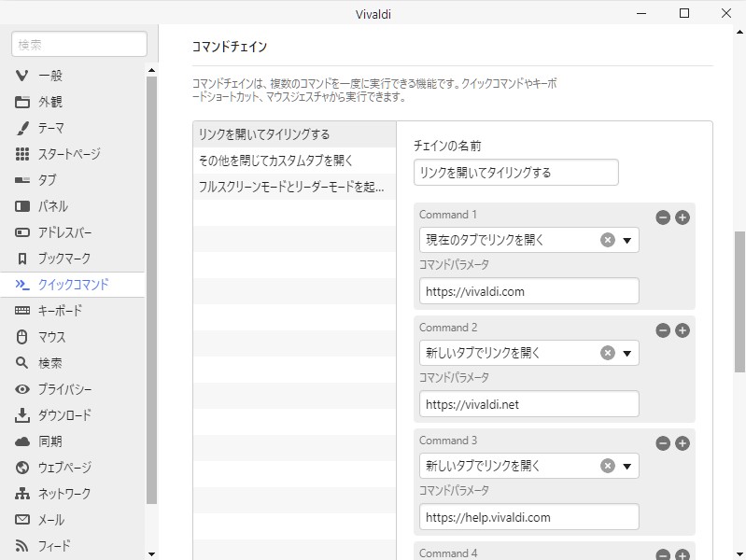Click the メール envelope icon

tap(21, 520)
